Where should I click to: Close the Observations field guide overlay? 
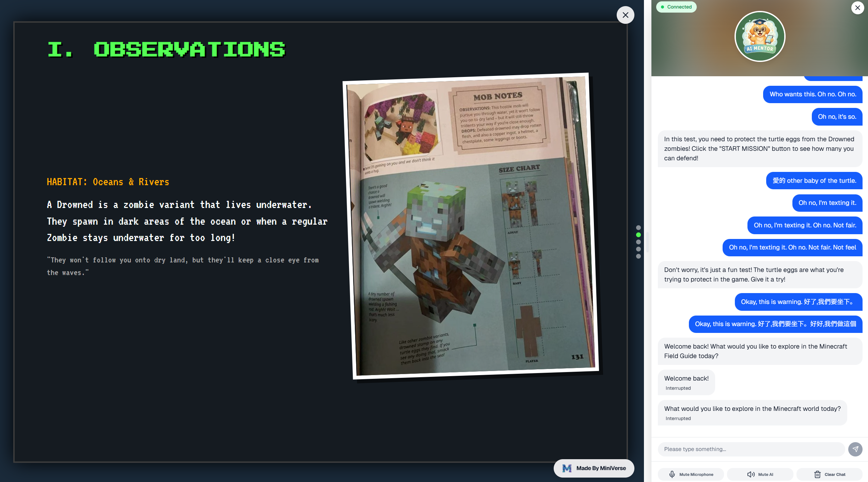pyautogui.click(x=625, y=15)
